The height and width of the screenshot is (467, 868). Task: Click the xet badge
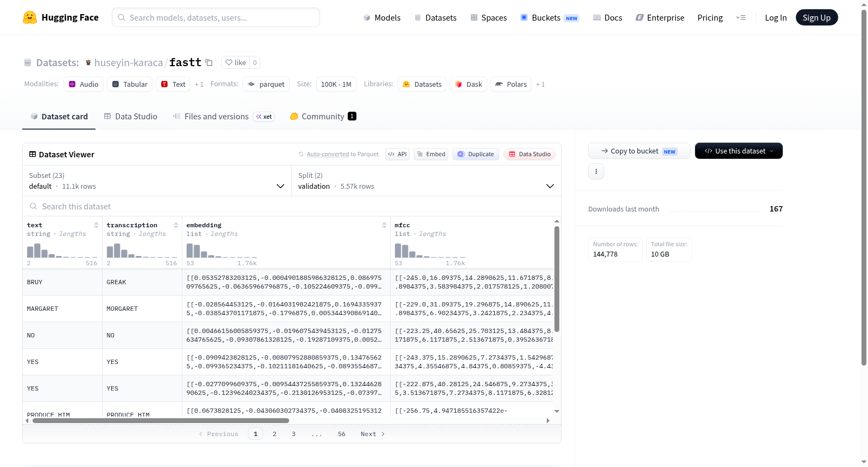click(264, 117)
